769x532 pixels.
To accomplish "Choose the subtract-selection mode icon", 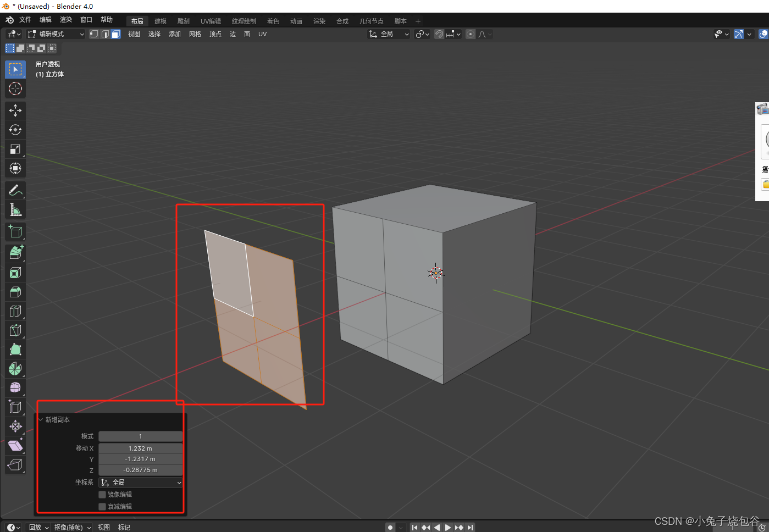I will [x=31, y=48].
